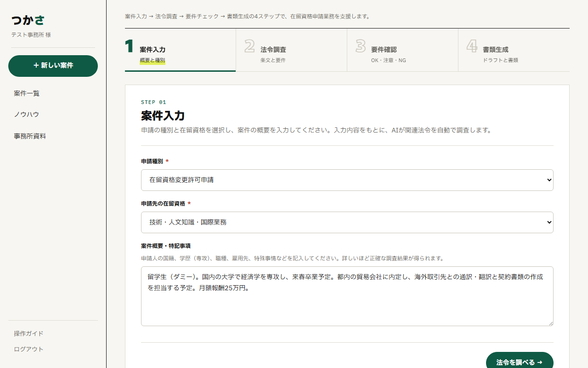Click the 法令を調べる button
Viewport: 588px width, 368px height.
tap(520, 362)
